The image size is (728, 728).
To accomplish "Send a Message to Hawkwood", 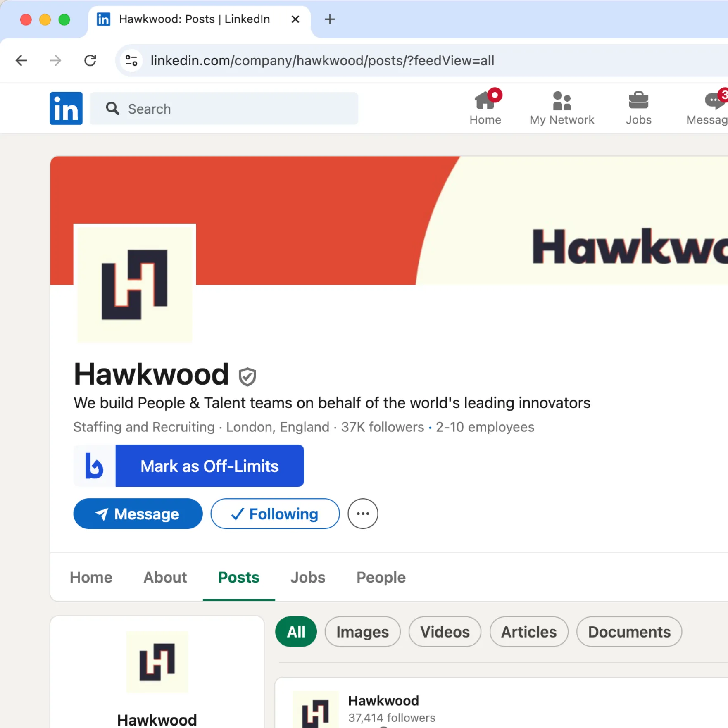I will pos(138,514).
